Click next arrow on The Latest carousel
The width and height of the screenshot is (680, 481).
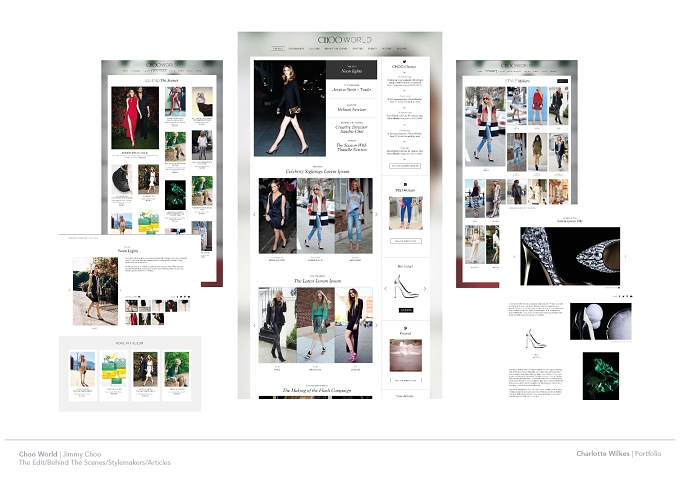pyautogui.click(x=376, y=325)
